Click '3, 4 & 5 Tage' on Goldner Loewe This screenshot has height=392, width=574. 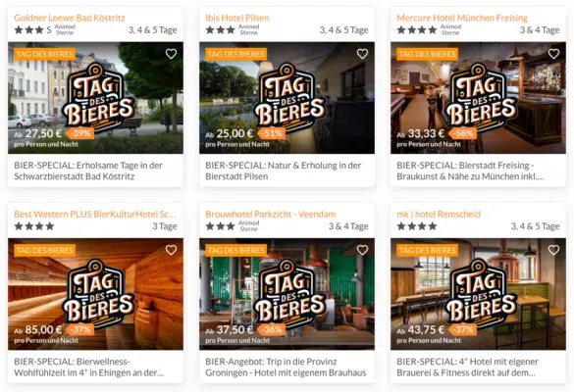[153, 30]
